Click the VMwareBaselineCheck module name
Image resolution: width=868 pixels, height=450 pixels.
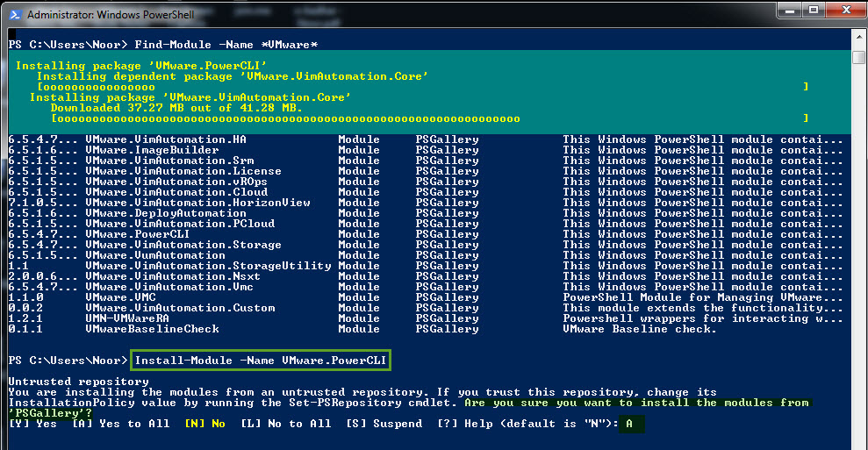click(152, 329)
